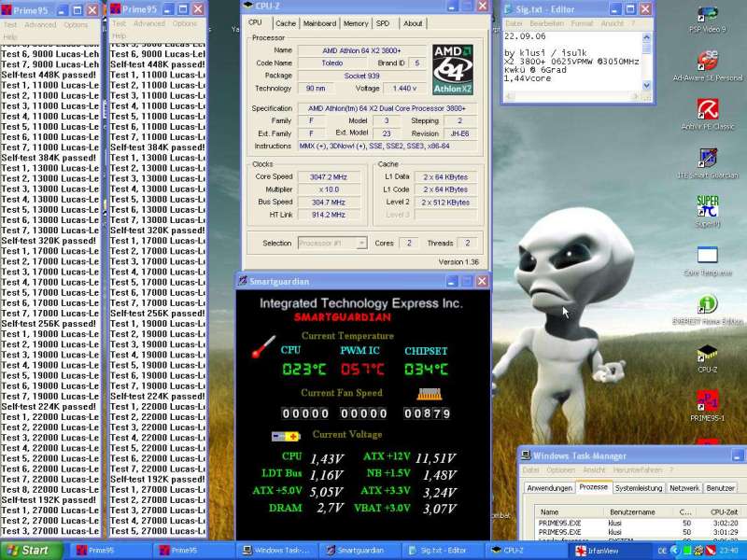Bring up CPU-Z from the taskbar
Viewport: 747px width, 560px height.
coord(526,551)
